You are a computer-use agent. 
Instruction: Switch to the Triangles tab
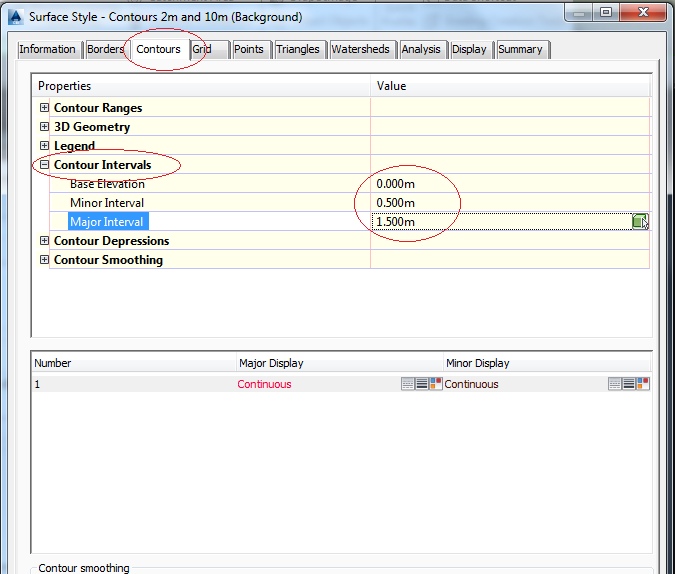[x=298, y=49]
